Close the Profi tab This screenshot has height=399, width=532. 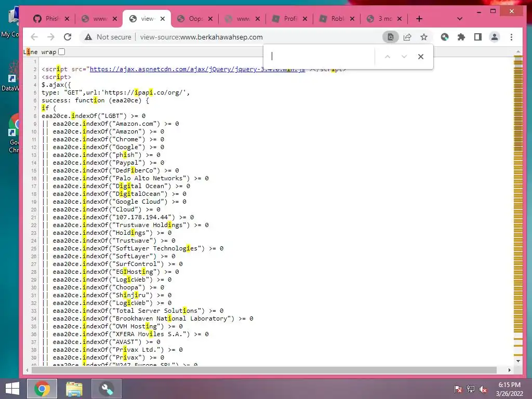click(305, 19)
